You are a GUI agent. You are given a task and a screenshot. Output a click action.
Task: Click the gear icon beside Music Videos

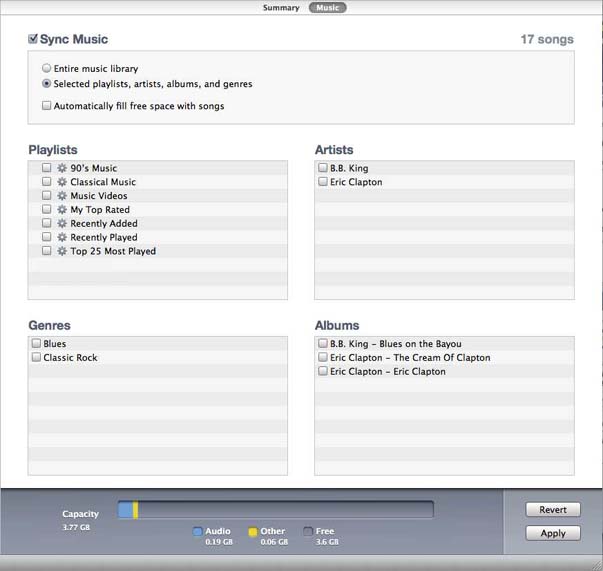tap(62, 196)
